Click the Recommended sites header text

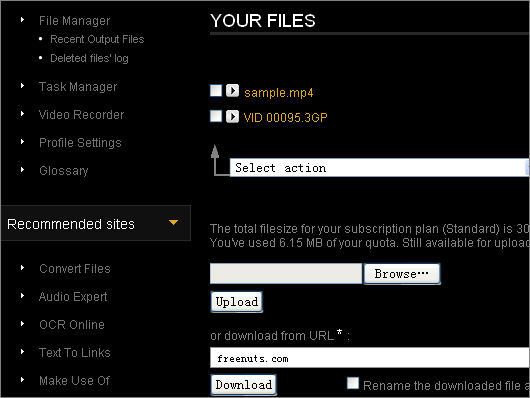(x=71, y=224)
